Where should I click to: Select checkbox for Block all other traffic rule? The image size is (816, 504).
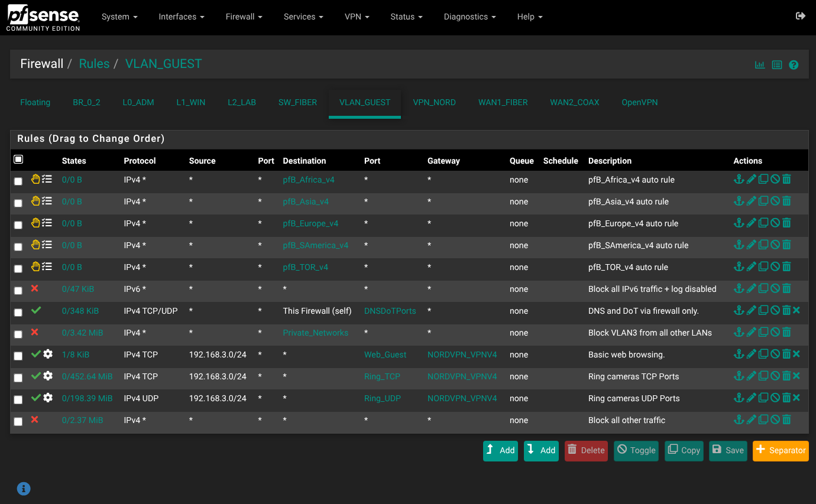pos(18,422)
